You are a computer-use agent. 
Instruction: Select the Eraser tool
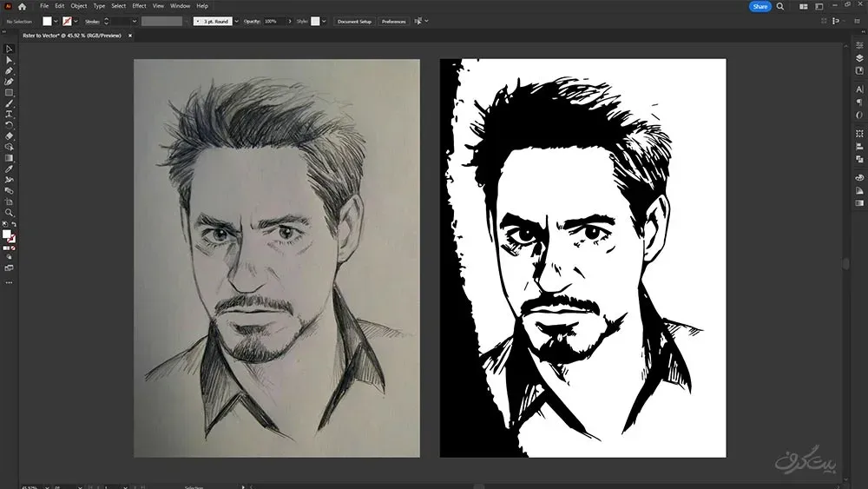tap(9, 136)
